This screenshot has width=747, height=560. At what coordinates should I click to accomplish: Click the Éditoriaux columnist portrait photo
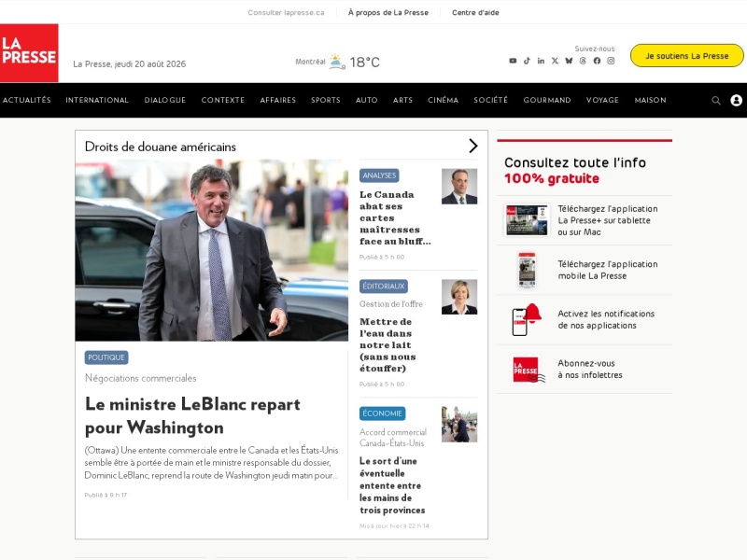459,297
